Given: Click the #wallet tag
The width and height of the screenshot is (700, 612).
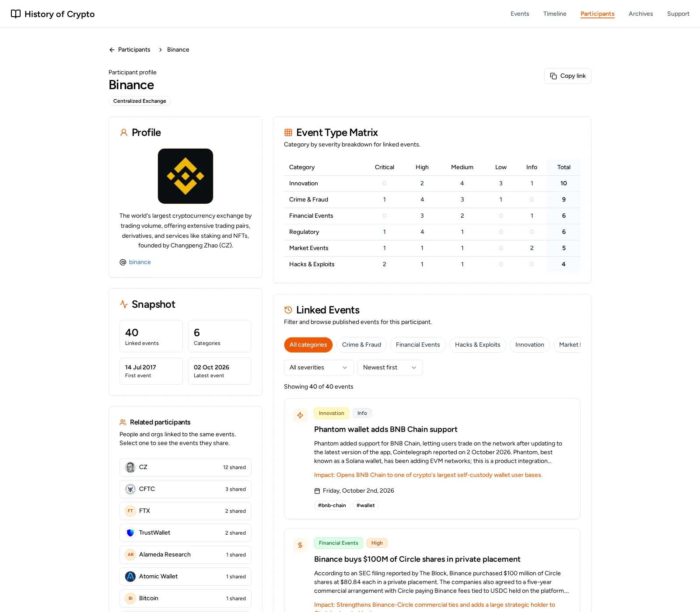Looking at the screenshot, I should pyautogui.click(x=366, y=506).
